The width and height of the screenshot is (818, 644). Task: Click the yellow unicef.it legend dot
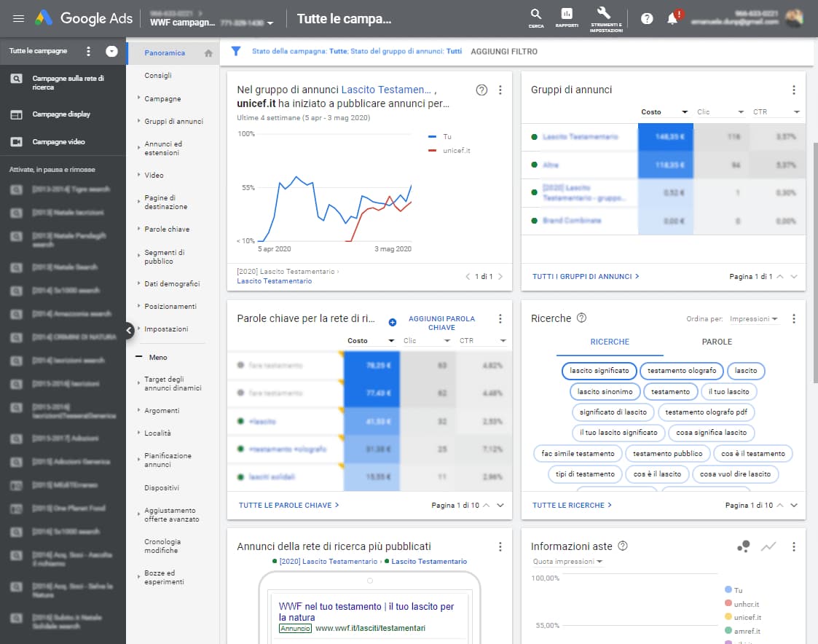point(728,617)
